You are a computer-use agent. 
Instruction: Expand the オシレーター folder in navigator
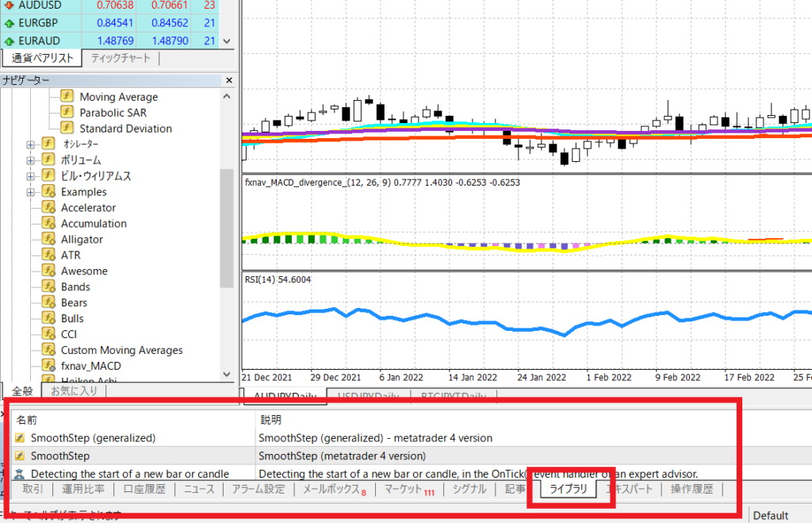click(31, 144)
